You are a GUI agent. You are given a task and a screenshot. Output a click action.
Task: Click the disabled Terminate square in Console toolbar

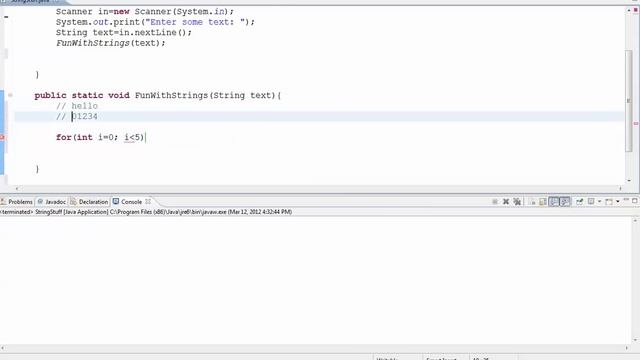495,202
